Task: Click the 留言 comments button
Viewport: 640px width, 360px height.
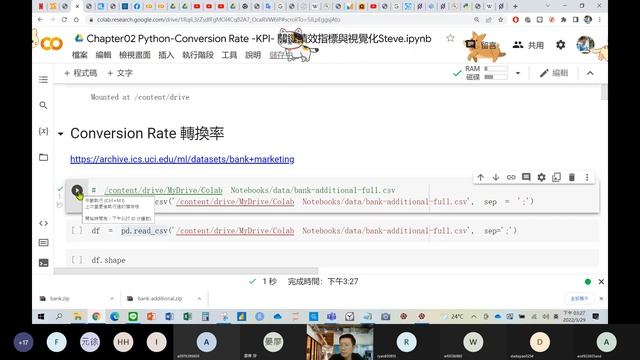Action: (x=482, y=45)
